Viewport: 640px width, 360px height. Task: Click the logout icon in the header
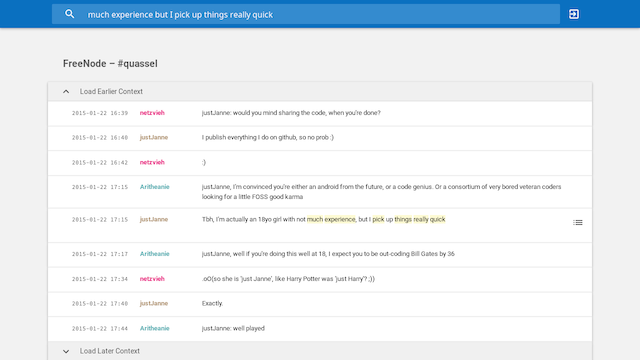coord(573,14)
